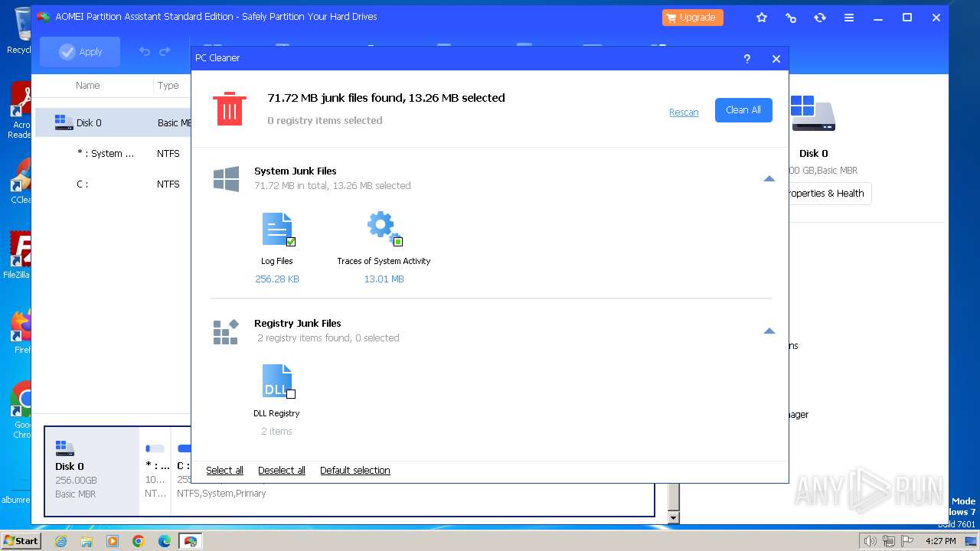Open the hamburger menu in AOMEI title bar
Image resolution: width=980 pixels, height=551 pixels.
click(849, 18)
